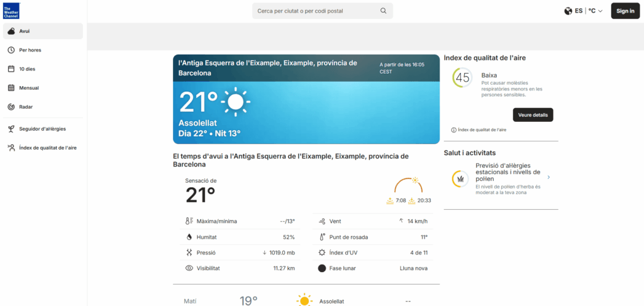Screen dimensions: 644x306
Task: Click the 52% humidity value
Action: 289,237
